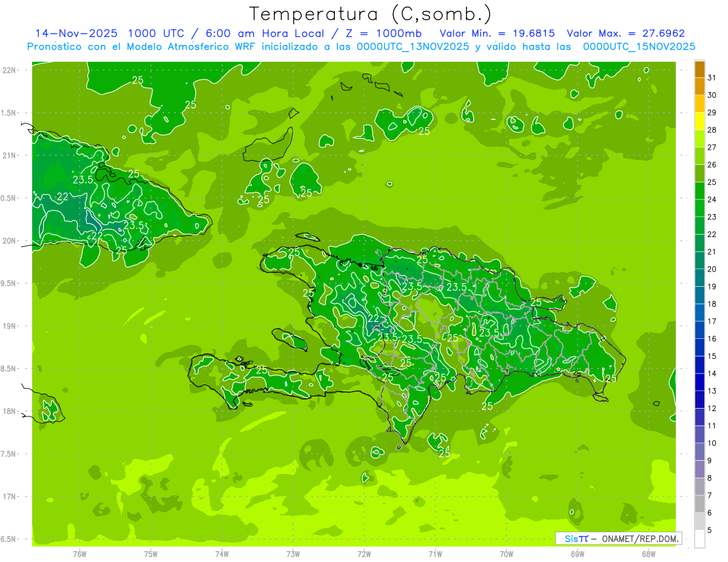Click the 14-Nov-2025 1000 UTC date text

point(107,33)
